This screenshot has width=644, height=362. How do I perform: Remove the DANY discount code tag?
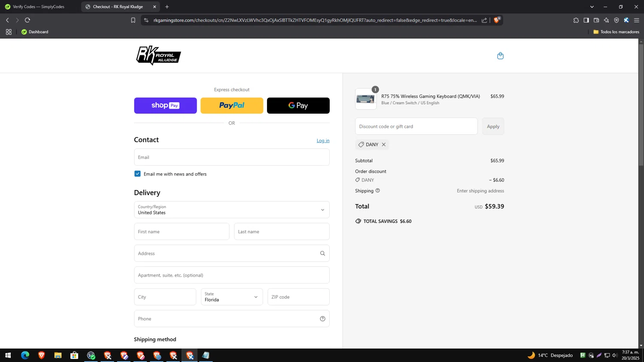[x=384, y=145]
